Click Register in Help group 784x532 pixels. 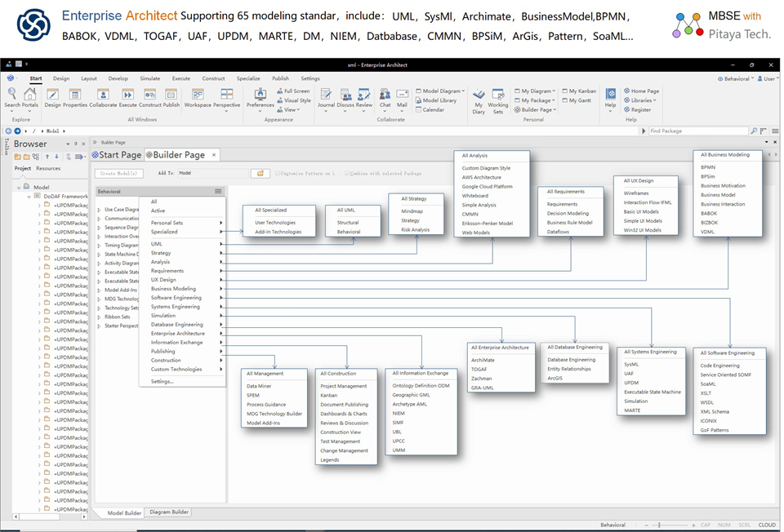[638, 110]
